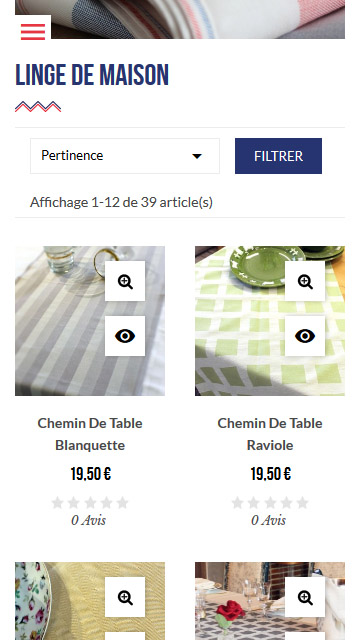Open Chemin De Table Raviole product title

pos(270,434)
